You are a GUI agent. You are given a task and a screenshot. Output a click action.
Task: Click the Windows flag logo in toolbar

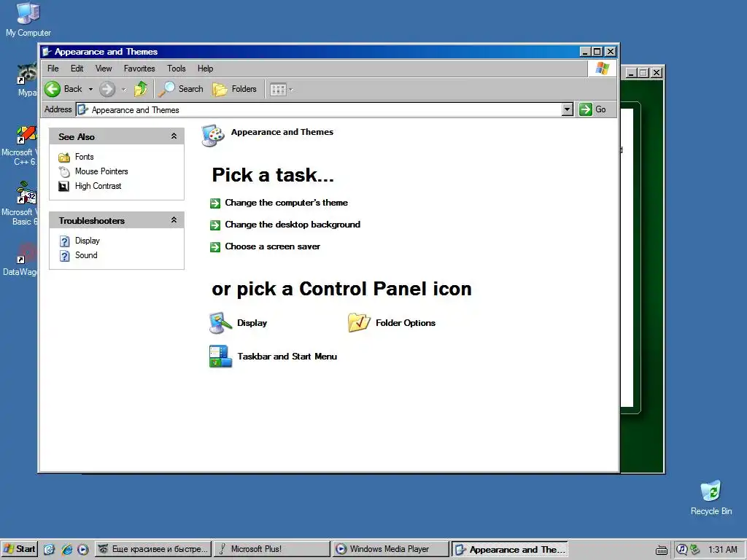tap(602, 69)
